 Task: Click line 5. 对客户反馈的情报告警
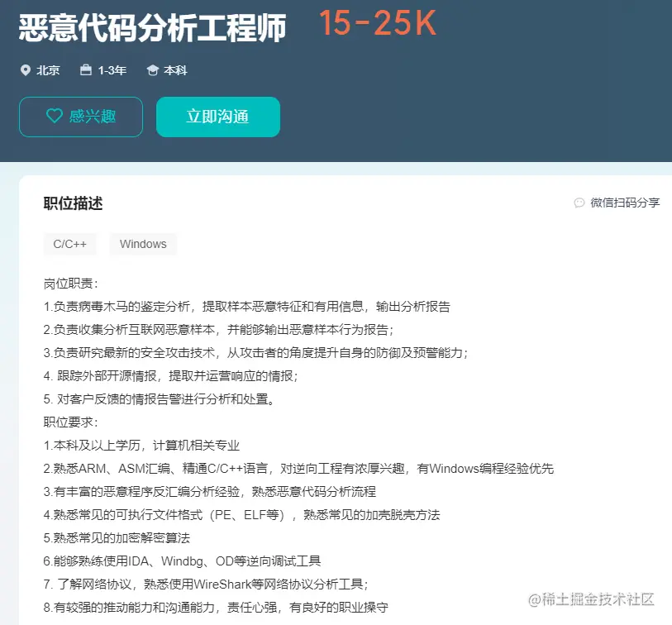click(x=159, y=399)
